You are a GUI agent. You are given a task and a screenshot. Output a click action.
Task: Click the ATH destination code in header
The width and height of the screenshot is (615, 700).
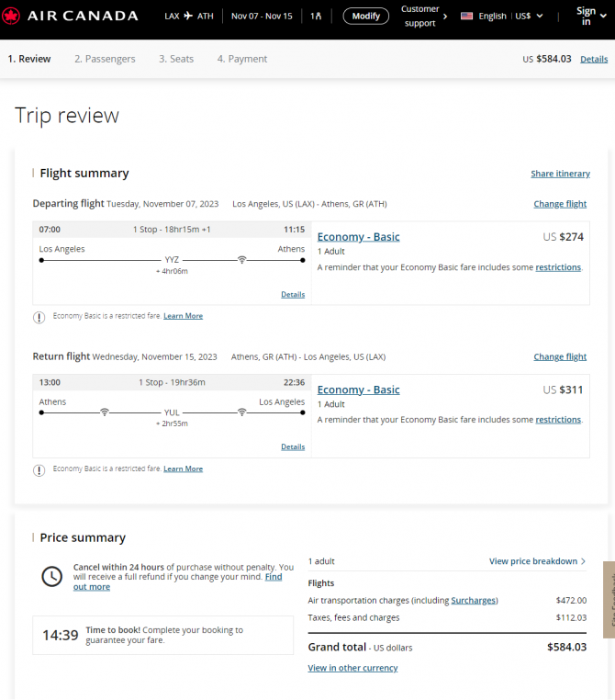(x=205, y=16)
